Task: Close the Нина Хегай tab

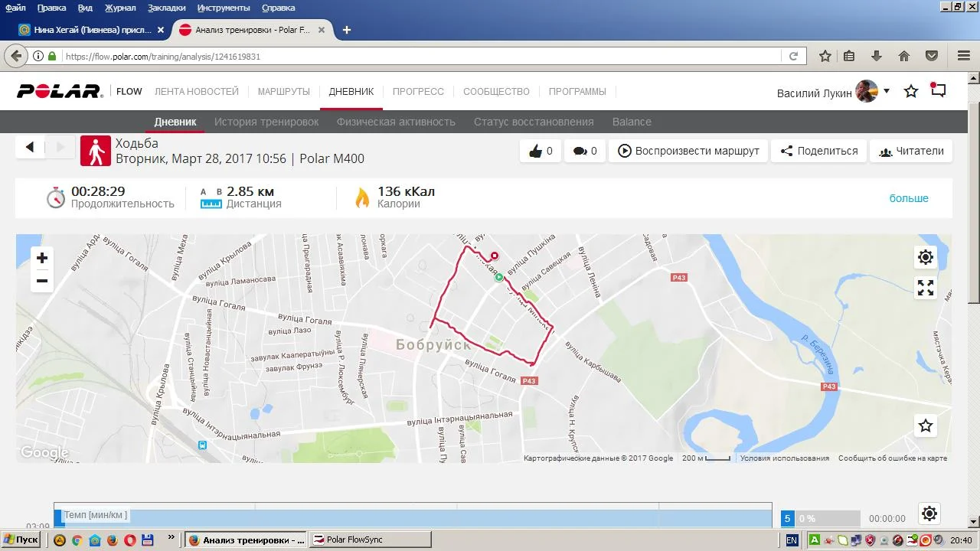Action: [161, 31]
